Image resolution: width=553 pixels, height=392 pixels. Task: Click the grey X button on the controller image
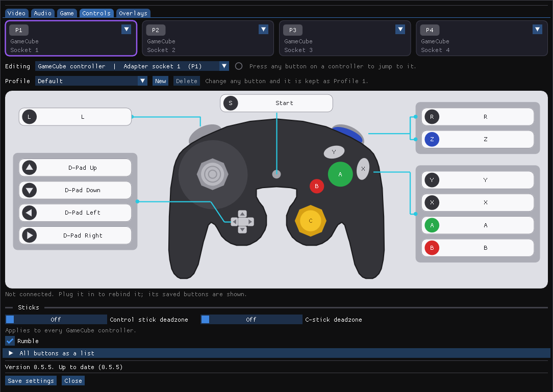(x=363, y=169)
